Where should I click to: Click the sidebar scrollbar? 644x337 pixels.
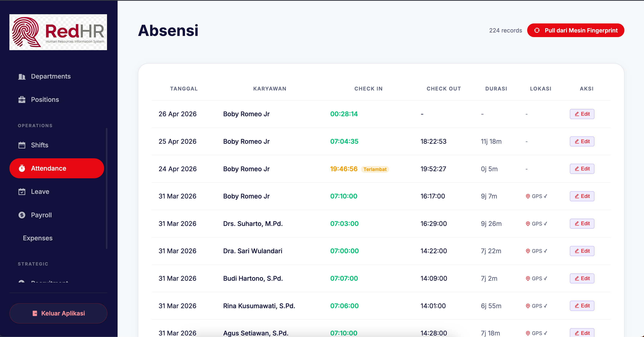106,188
